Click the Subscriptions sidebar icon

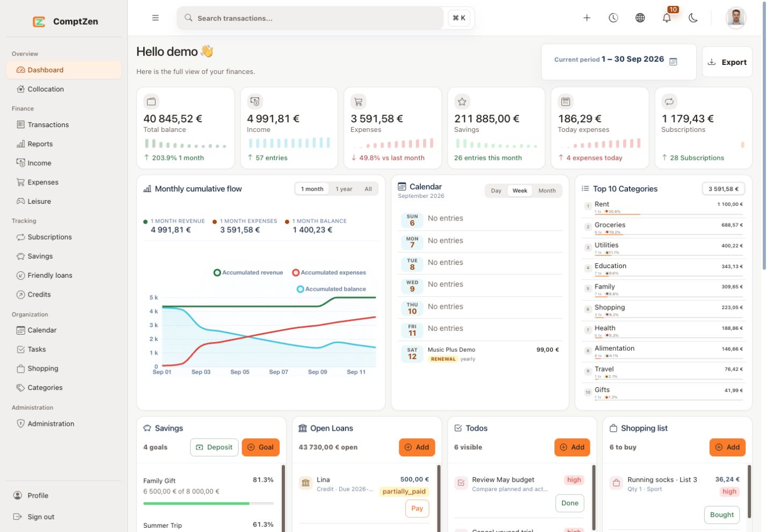(21, 237)
